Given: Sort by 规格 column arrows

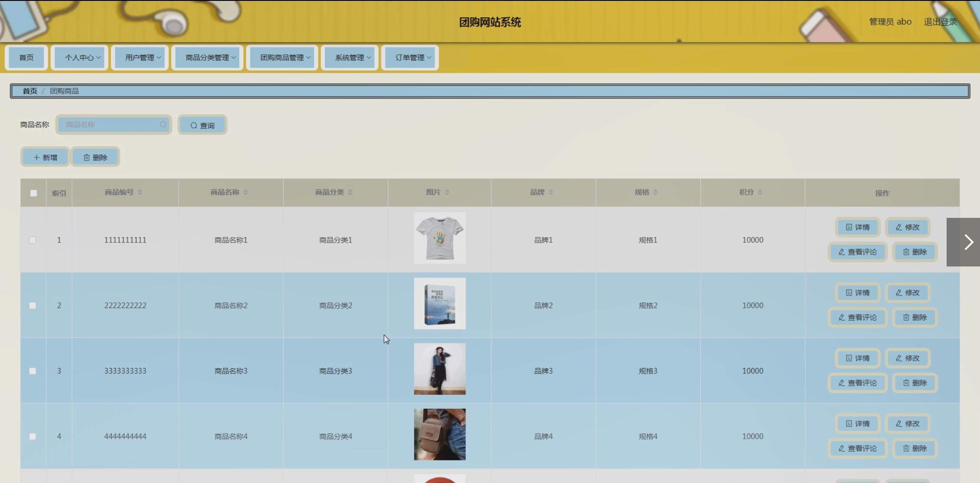Looking at the screenshot, I should click(655, 192).
